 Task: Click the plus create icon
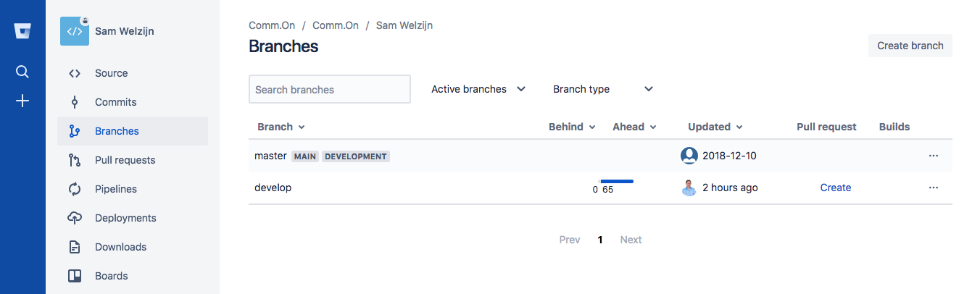[x=22, y=101]
